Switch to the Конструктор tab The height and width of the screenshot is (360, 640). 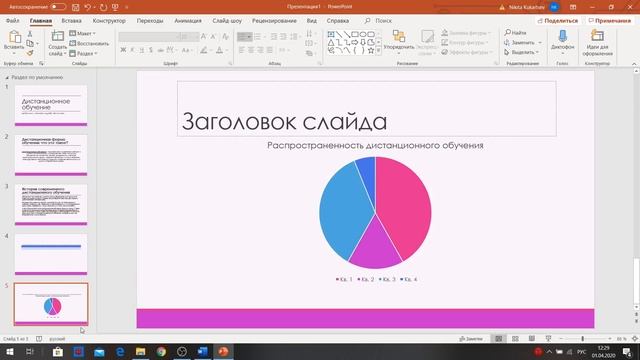tap(109, 20)
